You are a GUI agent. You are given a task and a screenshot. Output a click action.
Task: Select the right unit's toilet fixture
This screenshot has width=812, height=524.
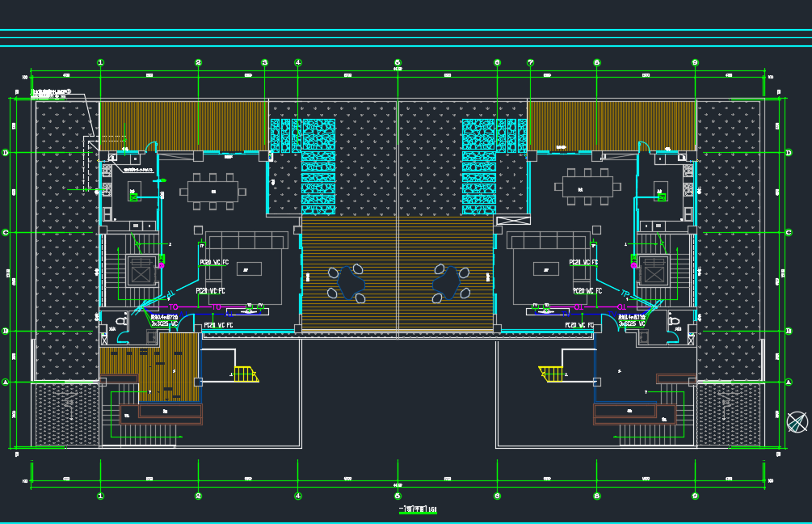coord(674,320)
